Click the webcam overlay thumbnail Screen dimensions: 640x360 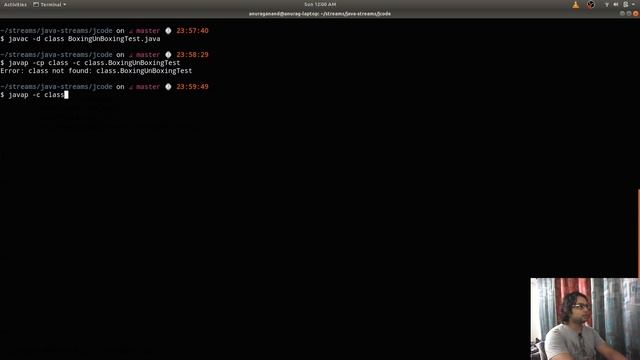tap(585, 319)
